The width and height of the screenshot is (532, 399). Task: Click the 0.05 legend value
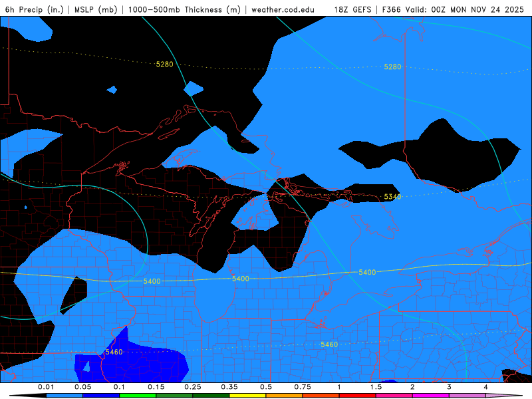(82, 387)
